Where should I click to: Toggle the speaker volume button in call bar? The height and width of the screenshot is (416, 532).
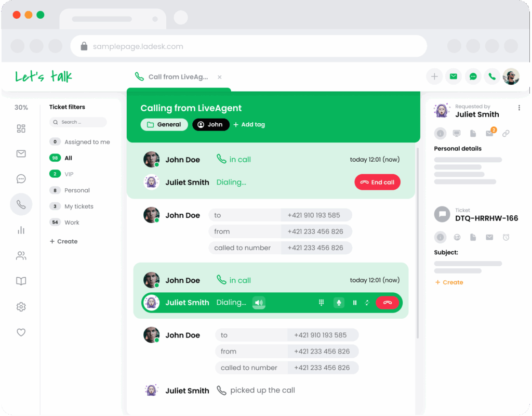[259, 303]
